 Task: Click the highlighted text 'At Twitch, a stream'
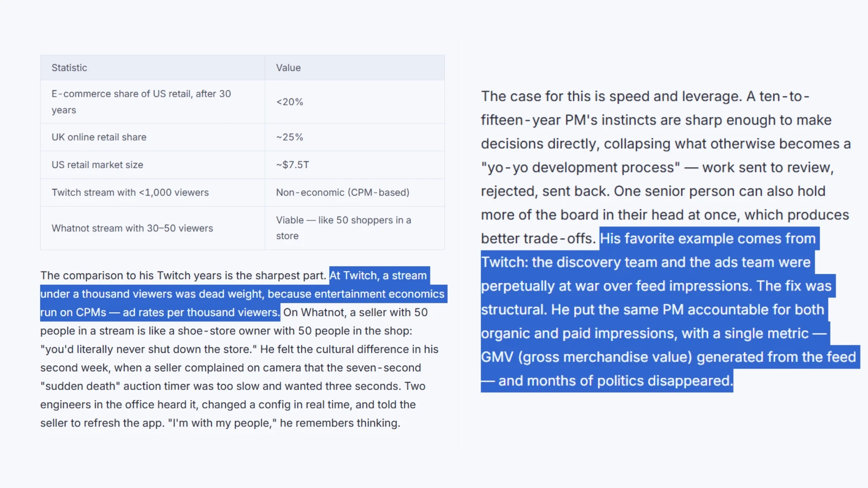pyautogui.click(x=378, y=276)
